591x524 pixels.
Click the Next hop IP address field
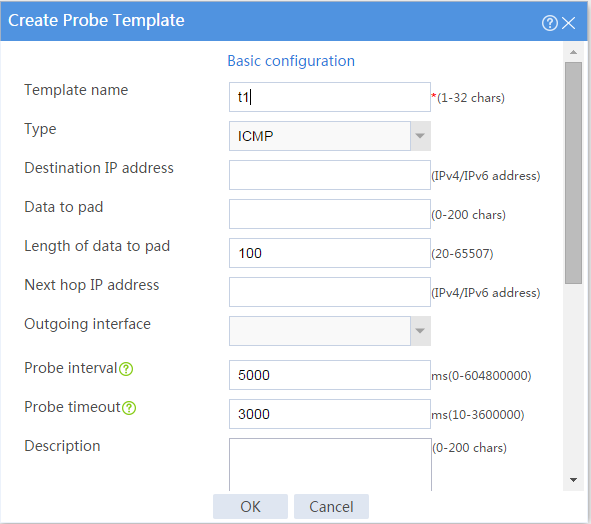pyautogui.click(x=330, y=292)
